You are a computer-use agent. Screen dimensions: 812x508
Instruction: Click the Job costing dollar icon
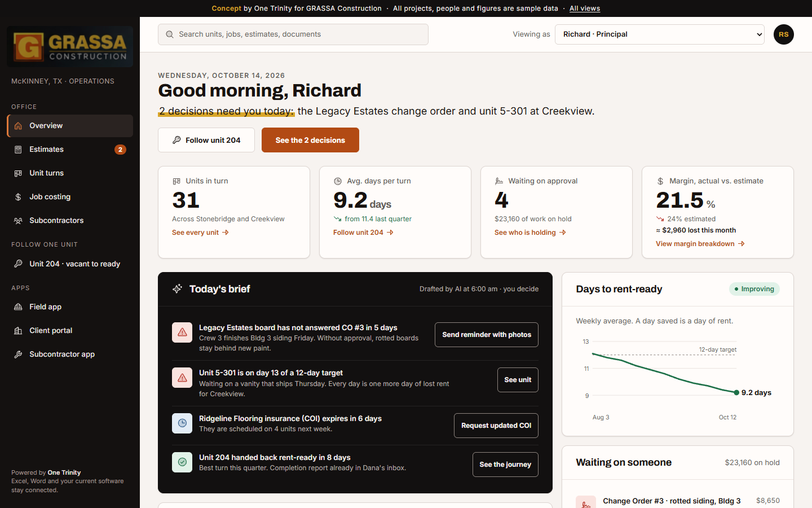pyautogui.click(x=18, y=197)
